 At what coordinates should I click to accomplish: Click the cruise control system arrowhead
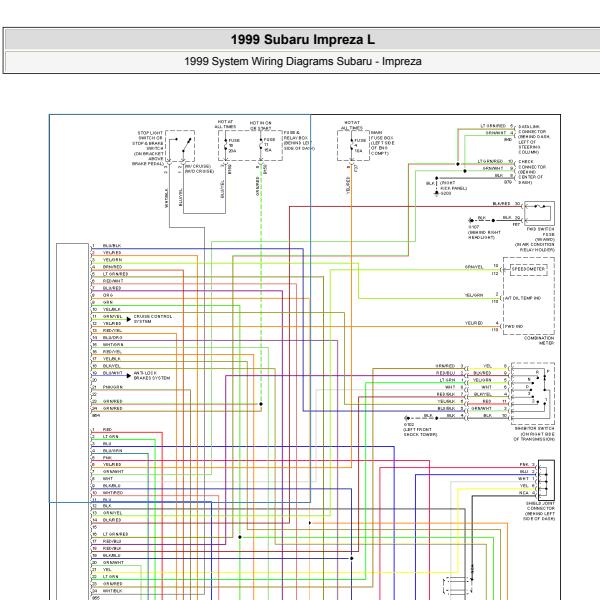click(129, 319)
